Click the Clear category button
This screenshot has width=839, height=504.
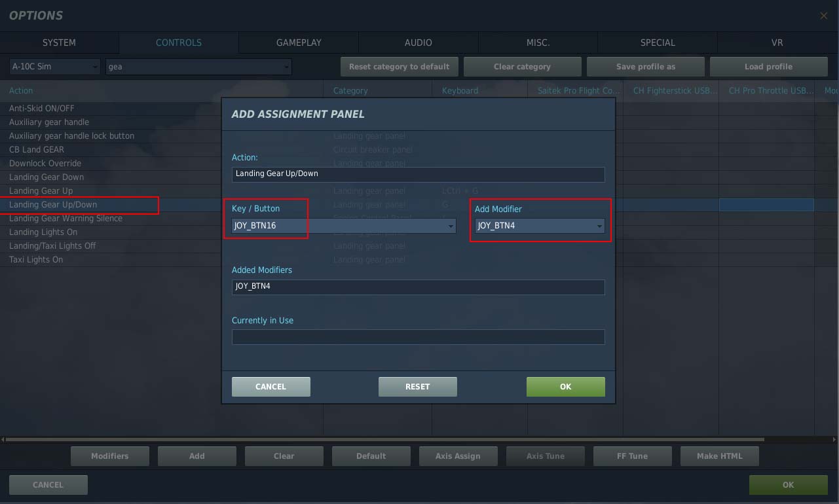pos(522,67)
